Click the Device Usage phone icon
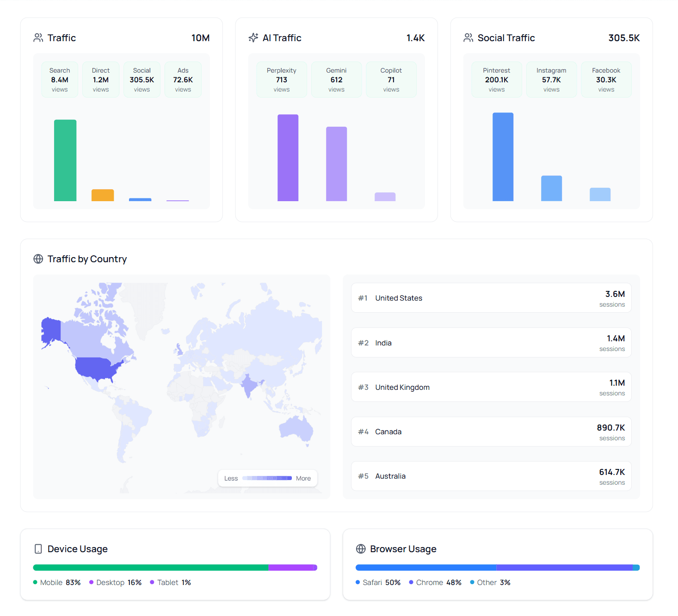Screen dimensions: 678x616 [x=38, y=549]
